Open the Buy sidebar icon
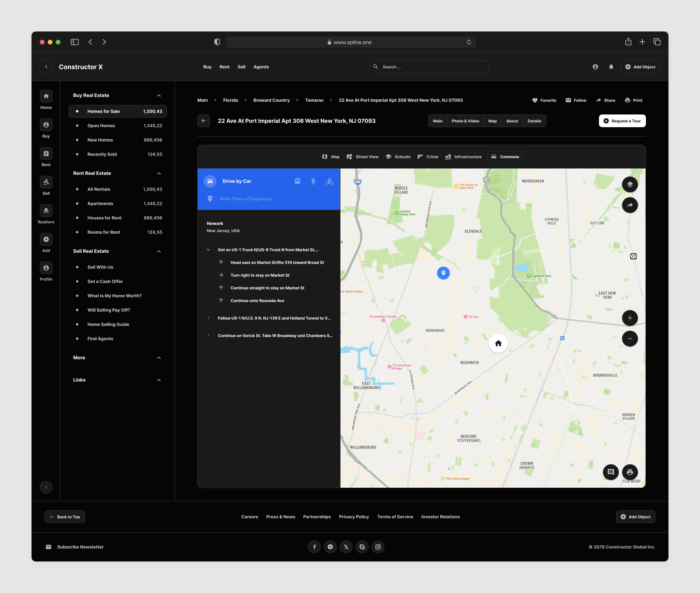 point(46,125)
